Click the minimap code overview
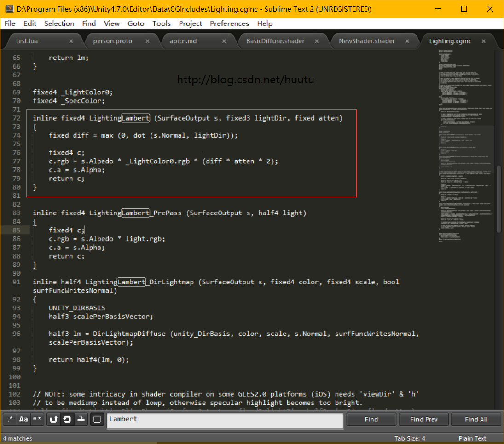 [x=465, y=146]
